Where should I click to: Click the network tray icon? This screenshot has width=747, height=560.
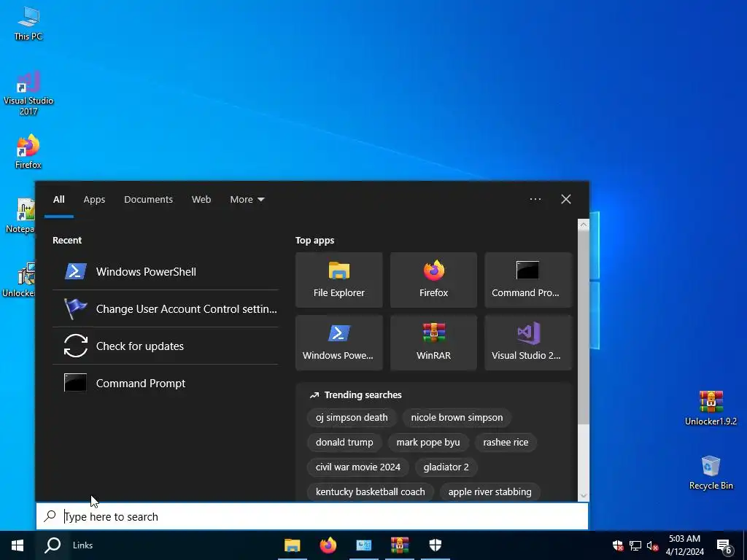[635, 545]
